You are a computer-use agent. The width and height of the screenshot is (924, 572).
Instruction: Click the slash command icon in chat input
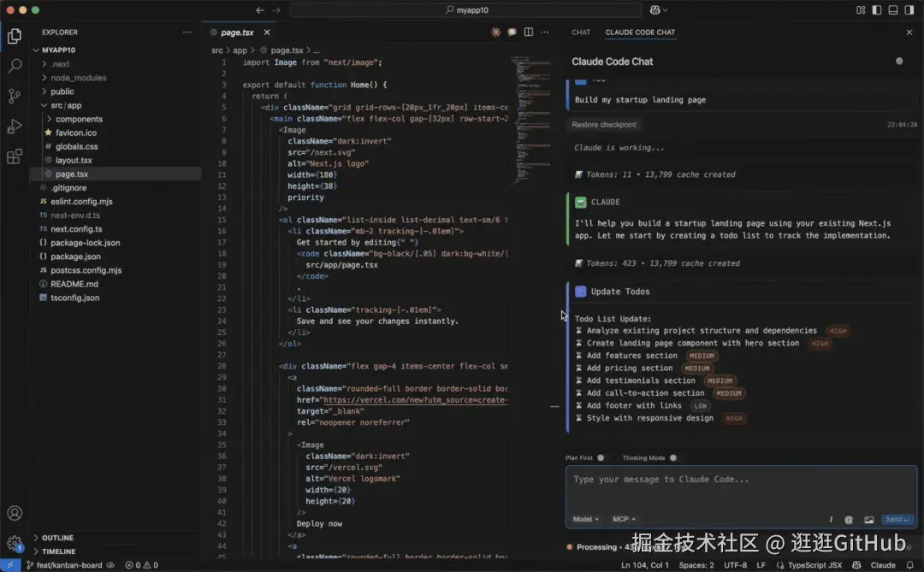coord(831,520)
